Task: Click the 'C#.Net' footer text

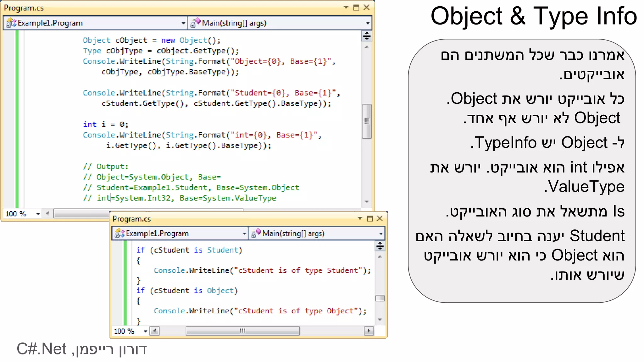Action: coord(42,349)
